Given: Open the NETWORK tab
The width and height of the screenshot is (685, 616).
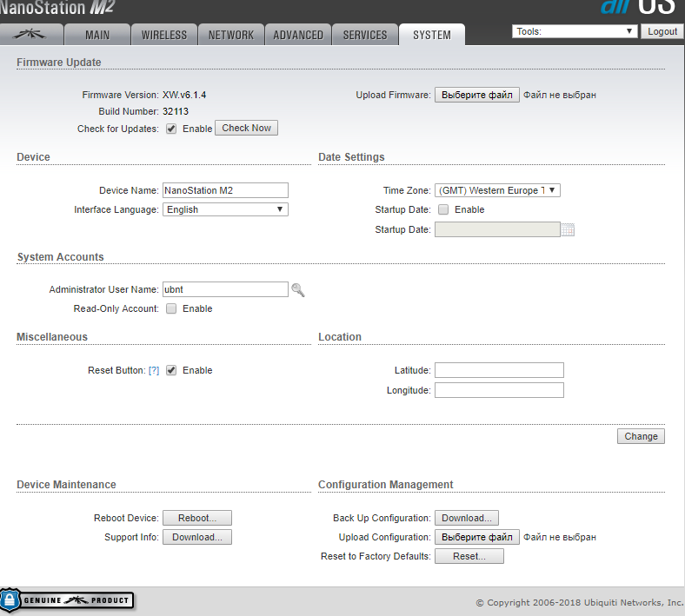Looking at the screenshot, I should point(231,35).
